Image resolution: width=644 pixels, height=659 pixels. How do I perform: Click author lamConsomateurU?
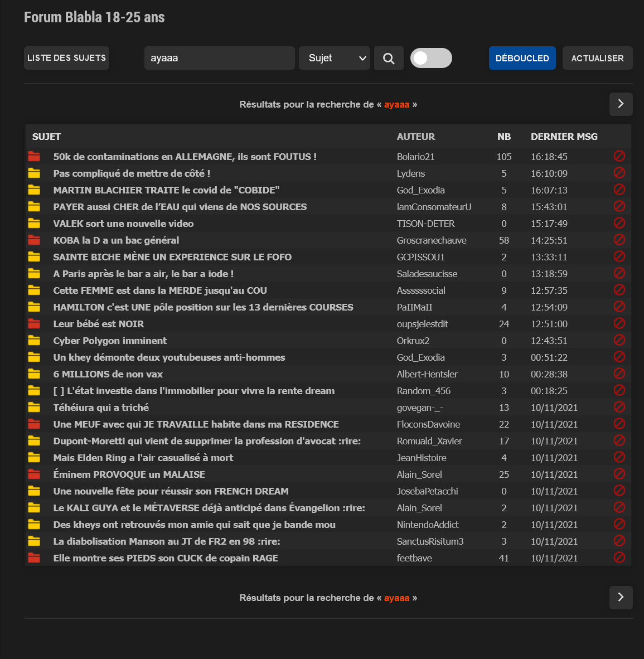tap(434, 207)
